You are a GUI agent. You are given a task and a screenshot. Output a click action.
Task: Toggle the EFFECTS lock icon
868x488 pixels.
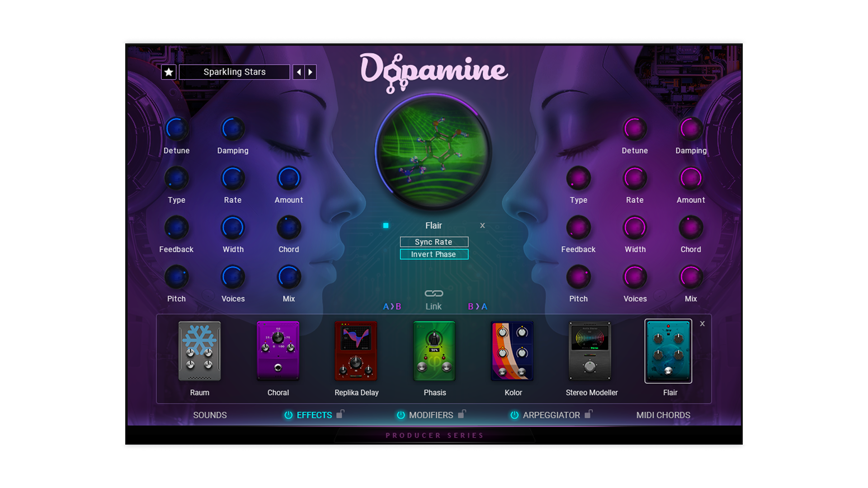[340, 413]
